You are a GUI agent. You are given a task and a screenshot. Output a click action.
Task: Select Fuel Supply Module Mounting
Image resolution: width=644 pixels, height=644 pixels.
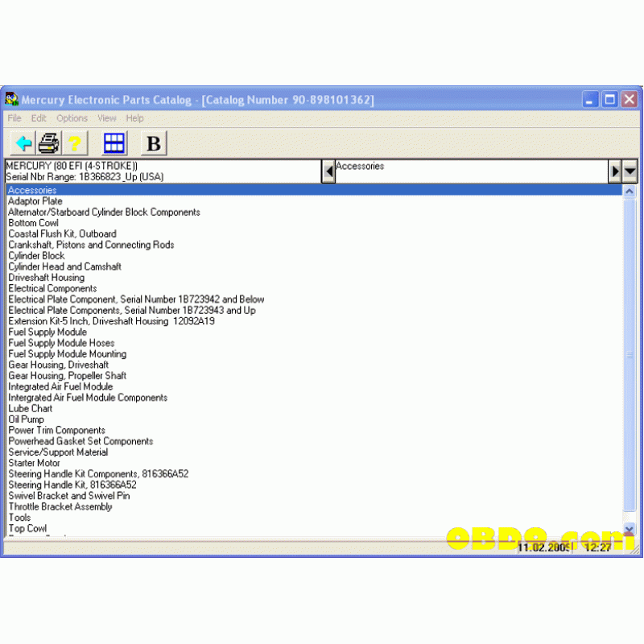[68, 354]
